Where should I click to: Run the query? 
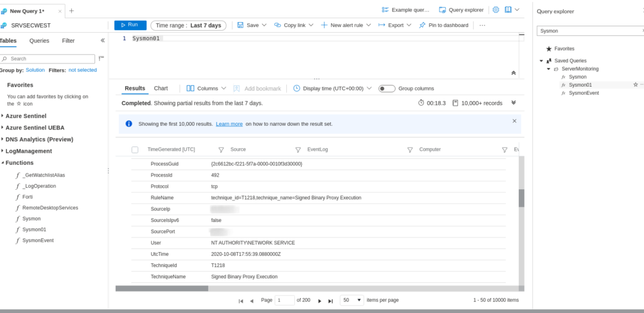point(130,25)
